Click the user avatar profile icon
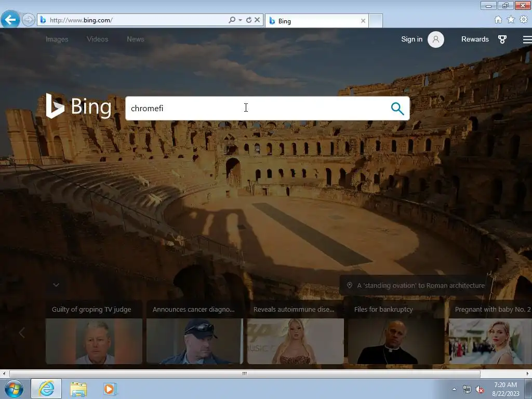This screenshot has height=399, width=532. point(436,39)
